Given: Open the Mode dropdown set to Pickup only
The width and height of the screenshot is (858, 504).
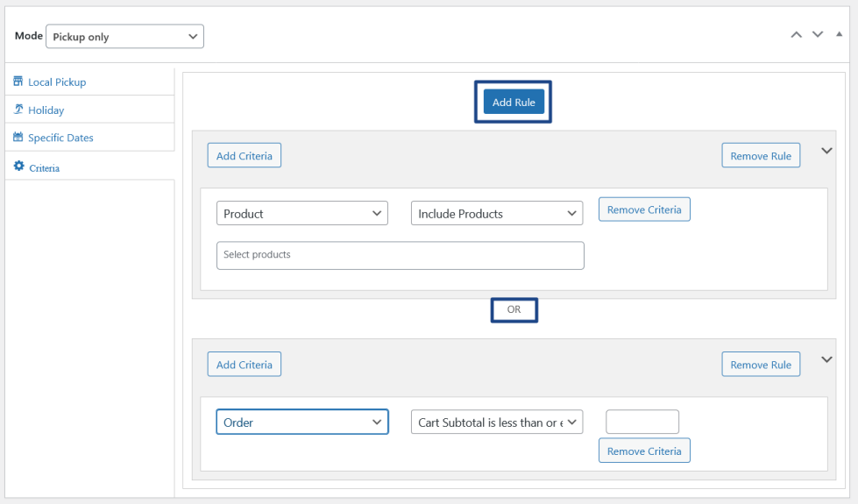Looking at the screenshot, I should pyautogui.click(x=124, y=37).
